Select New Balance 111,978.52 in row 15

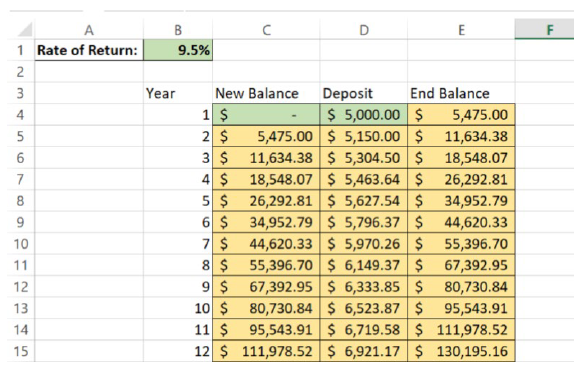tap(266, 351)
